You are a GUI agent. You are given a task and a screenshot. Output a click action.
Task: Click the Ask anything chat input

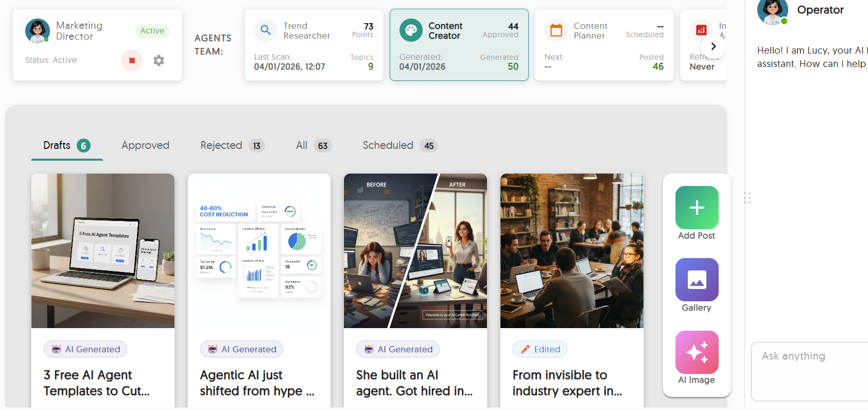click(808, 371)
